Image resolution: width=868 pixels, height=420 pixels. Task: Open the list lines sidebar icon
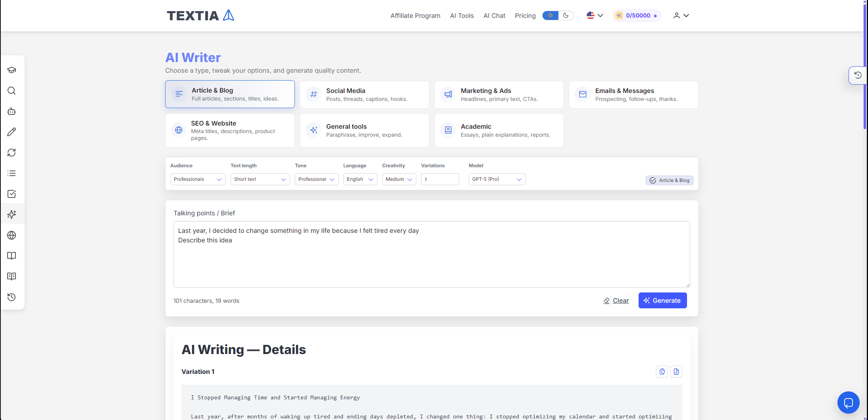pos(12,173)
